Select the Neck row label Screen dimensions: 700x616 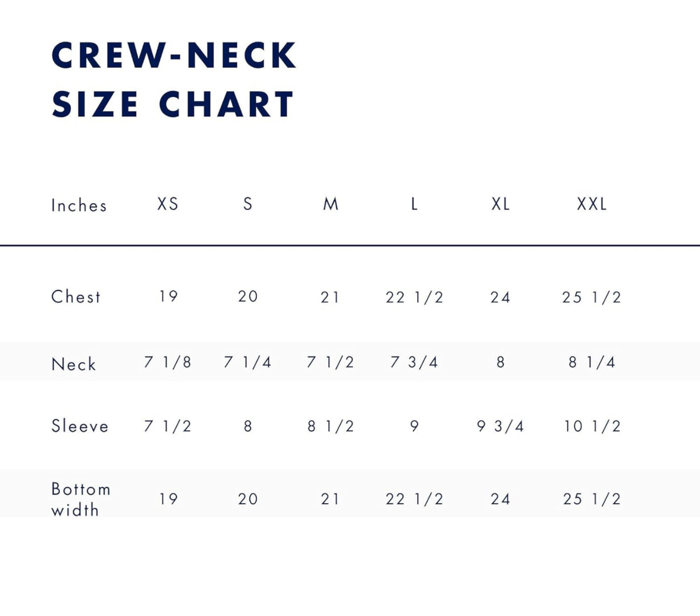pyautogui.click(x=74, y=364)
